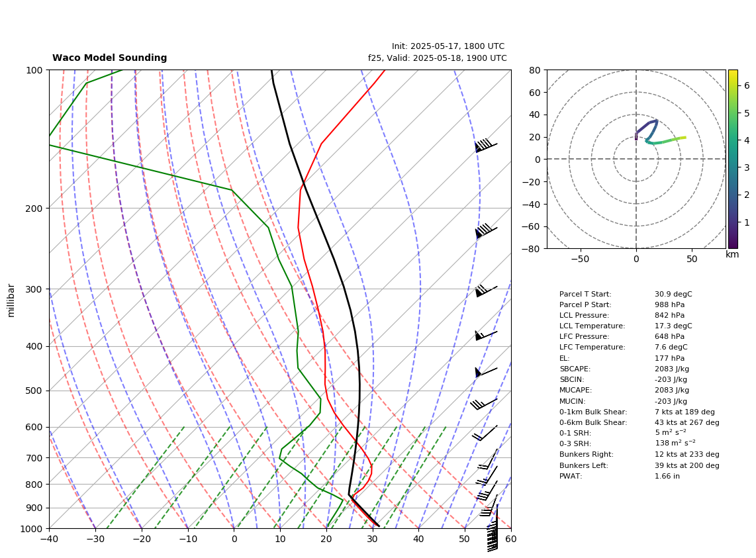Screen dimensions: 756x558
Task: Click the "−30" tick on the skew-T temperature axis
Action: point(95,539)
